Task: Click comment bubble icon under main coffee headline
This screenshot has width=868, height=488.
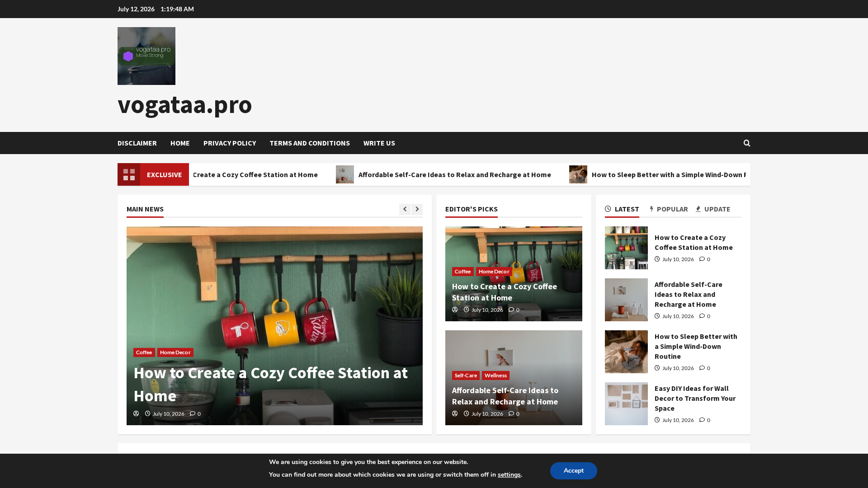Action: click(x=193, y=413)
